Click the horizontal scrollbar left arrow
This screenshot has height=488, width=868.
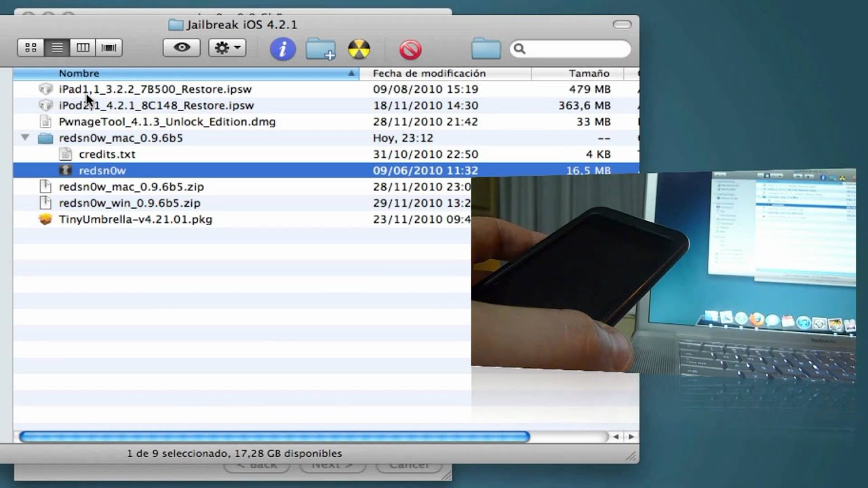click(616, 437)
